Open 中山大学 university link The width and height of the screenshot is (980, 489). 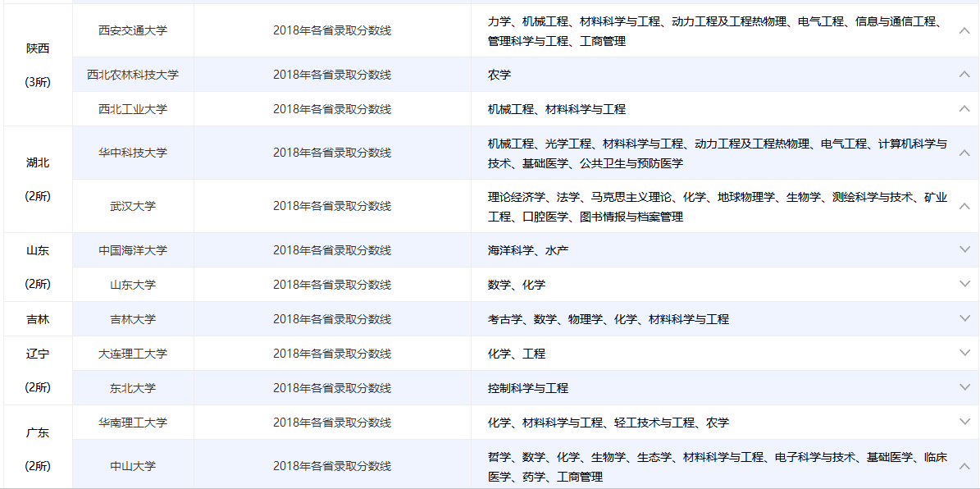coord(133,466)
